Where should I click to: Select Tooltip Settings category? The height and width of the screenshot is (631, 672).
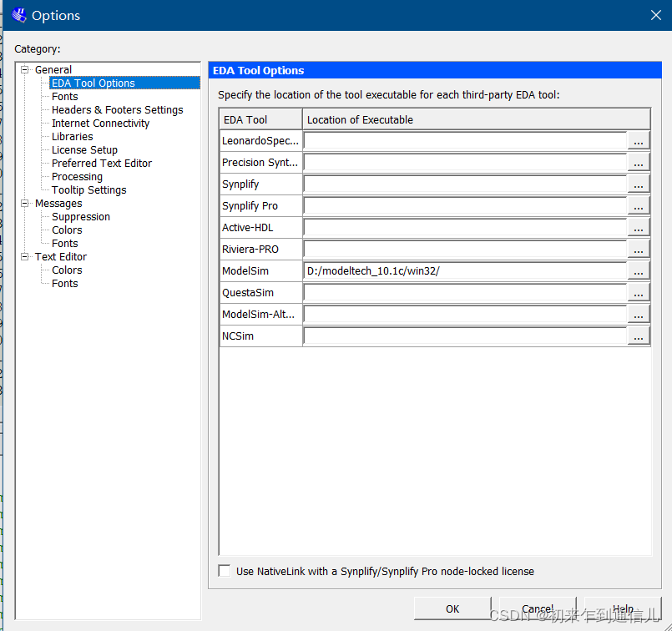pos(88,189)
